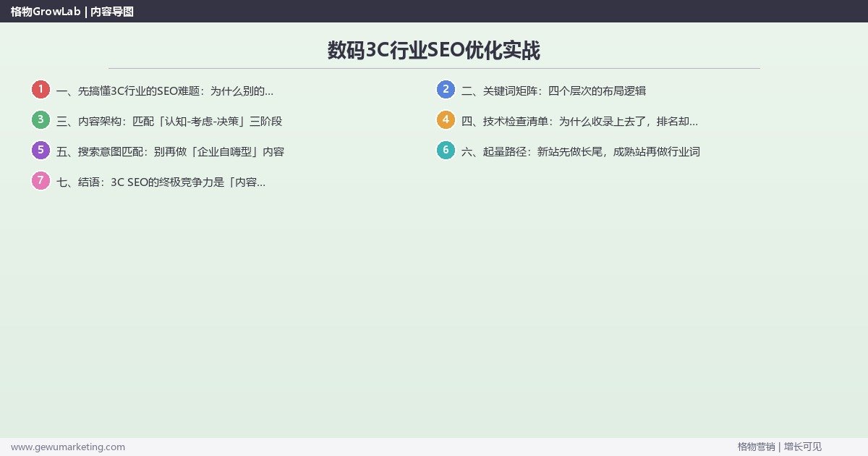The image size is (868, 456).
Task: Click the green number 3 badge
Action: click(41, 120)
